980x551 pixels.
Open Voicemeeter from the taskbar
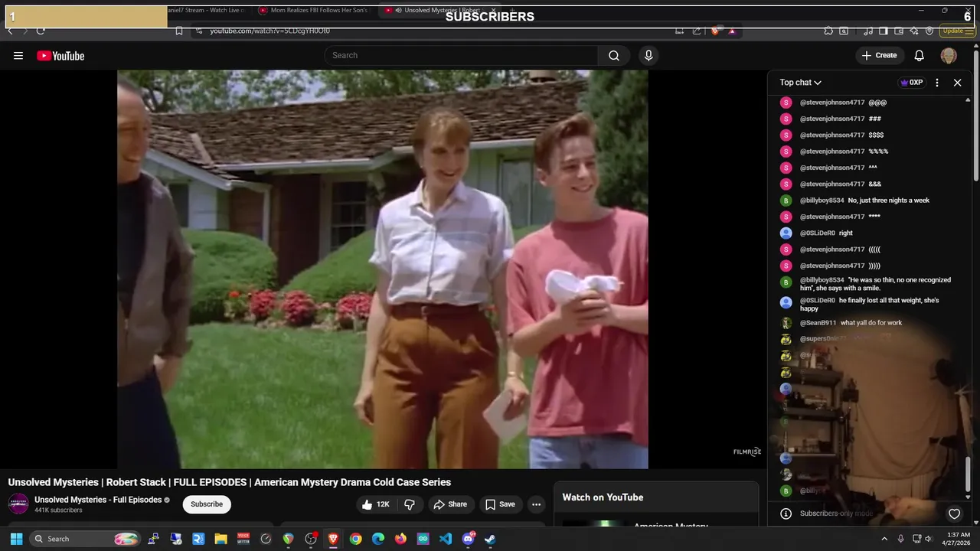[243, 539]
